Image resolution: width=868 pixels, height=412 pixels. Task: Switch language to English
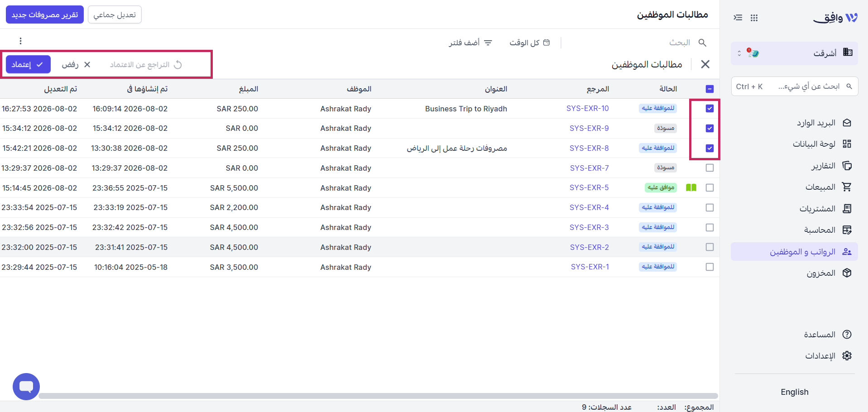pos(794,392)
